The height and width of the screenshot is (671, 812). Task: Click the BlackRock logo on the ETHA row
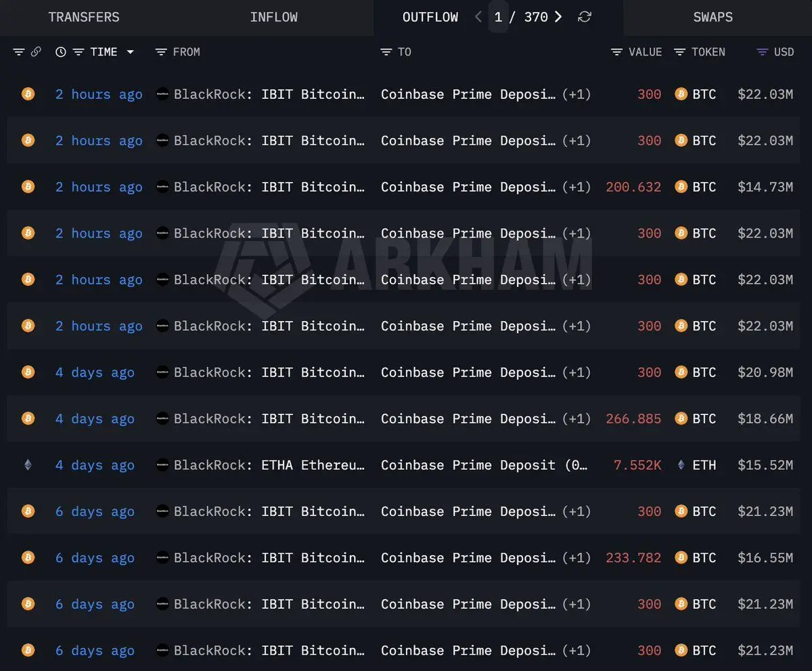(162, 464)
